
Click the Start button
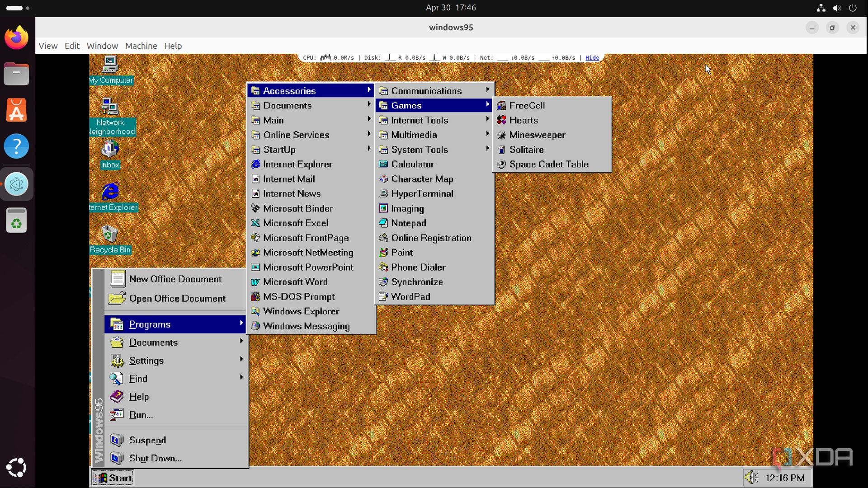click(113, 478)
